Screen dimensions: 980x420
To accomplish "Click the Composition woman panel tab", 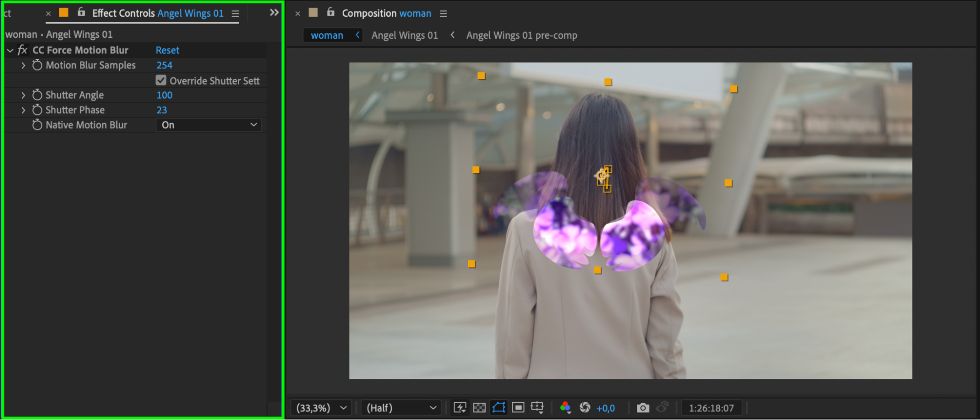I will pyautogui.click(x=387, y=13).
